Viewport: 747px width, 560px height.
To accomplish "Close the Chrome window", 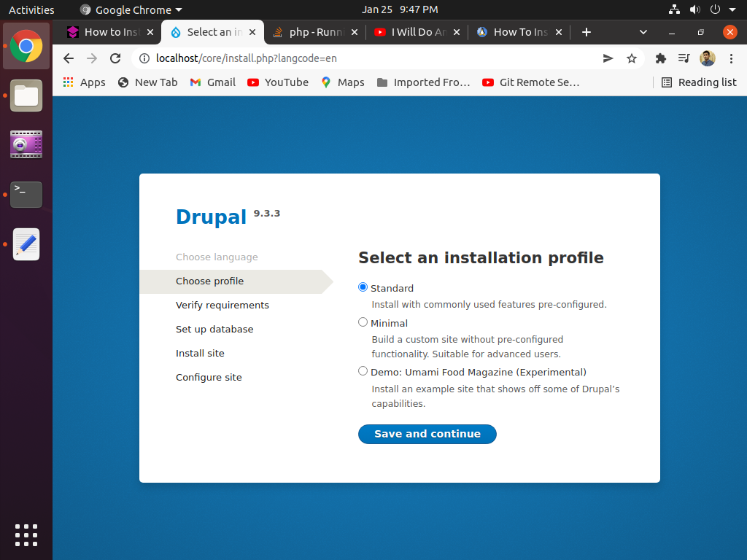I will 729,32.
